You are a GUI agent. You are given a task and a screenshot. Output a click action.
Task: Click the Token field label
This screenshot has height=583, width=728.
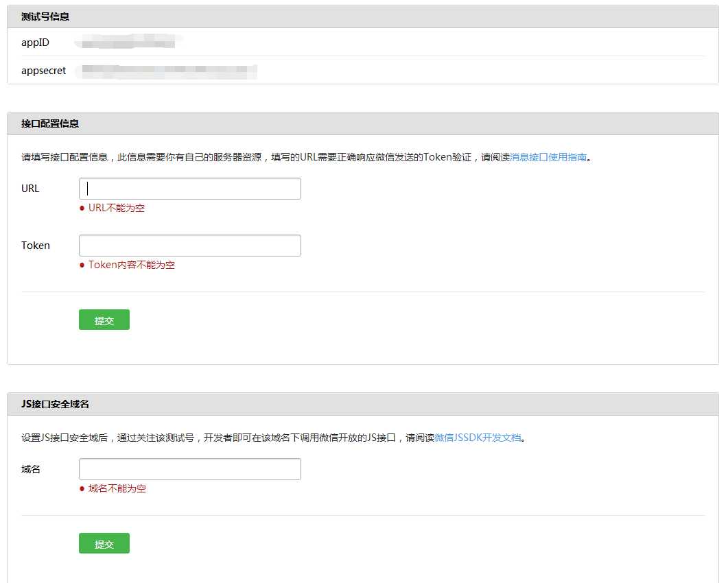pyautogui.click(x=36, y=246)
